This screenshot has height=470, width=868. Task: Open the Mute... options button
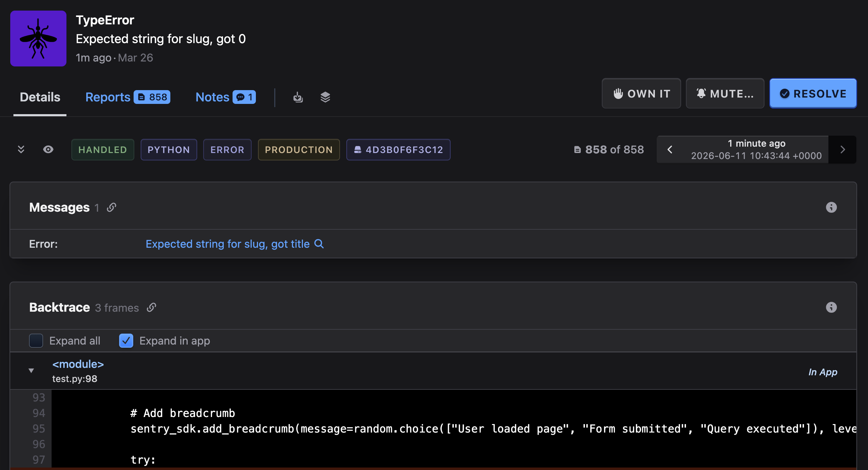click(725, 94)
